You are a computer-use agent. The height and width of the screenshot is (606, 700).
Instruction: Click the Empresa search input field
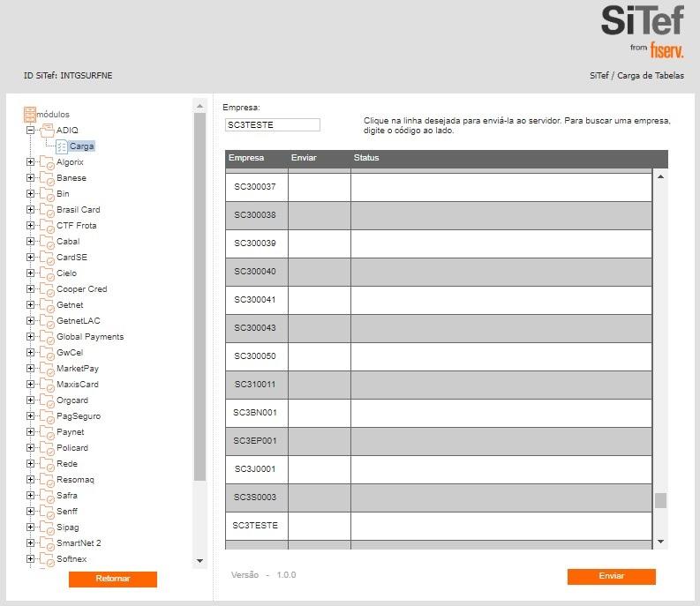click(x=273, y=125)
